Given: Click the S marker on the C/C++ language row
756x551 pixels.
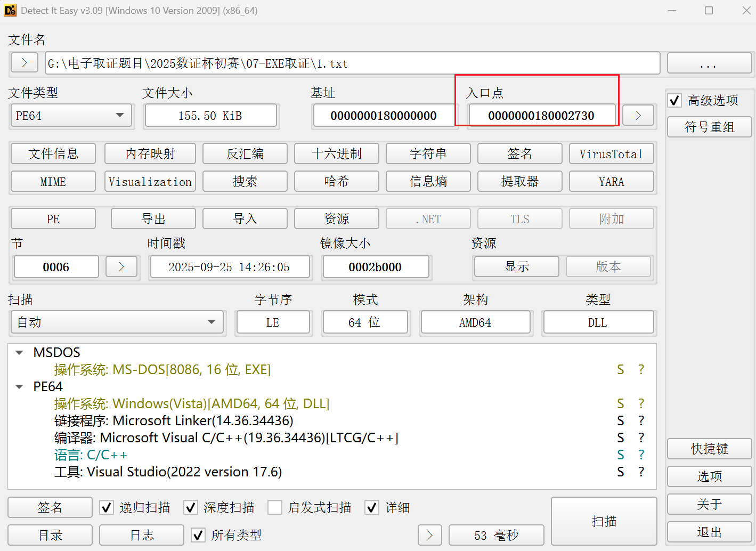Looking at the screenshot, I should point(620,455).
